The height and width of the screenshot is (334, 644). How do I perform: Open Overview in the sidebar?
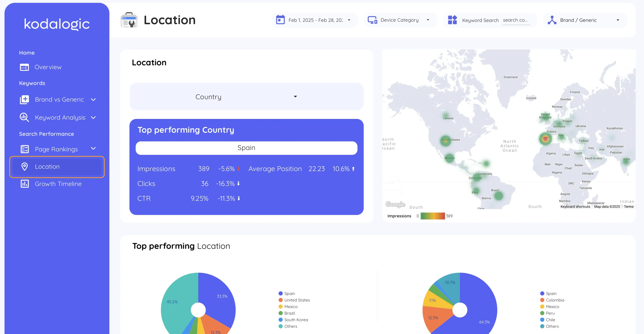[x=48, y=67]
